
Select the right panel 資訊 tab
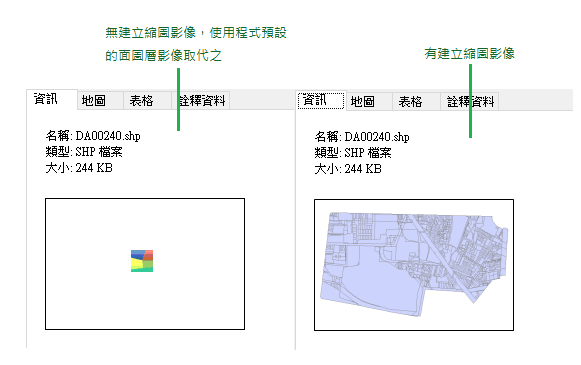321,100
